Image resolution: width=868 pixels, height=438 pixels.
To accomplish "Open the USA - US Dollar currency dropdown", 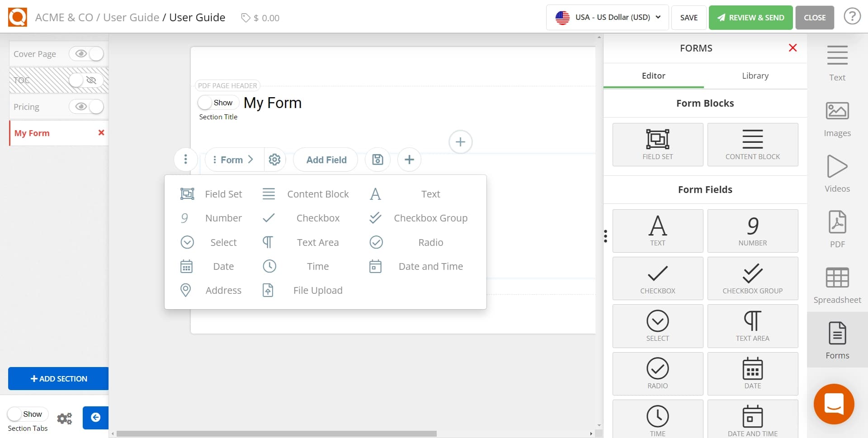I will click(x=607, y=17).
